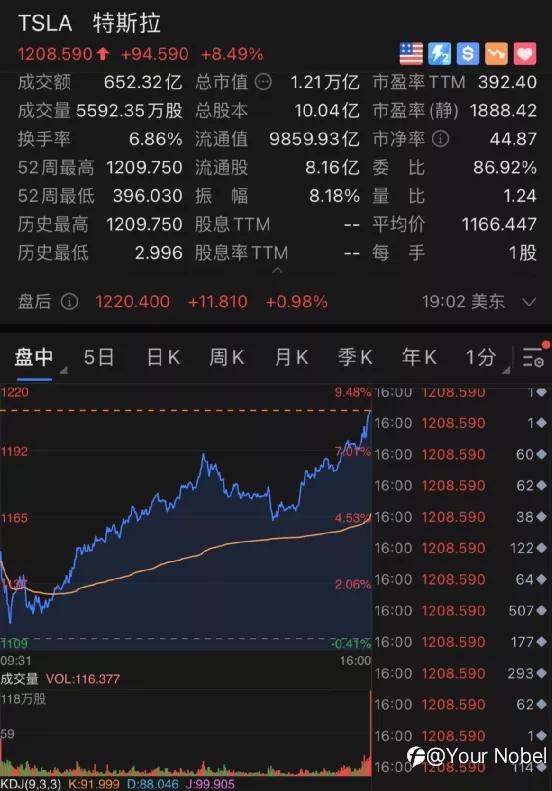Tap the diamond marker beside volume 122
This screenshot has height=791, width=552.
point(541,548)
